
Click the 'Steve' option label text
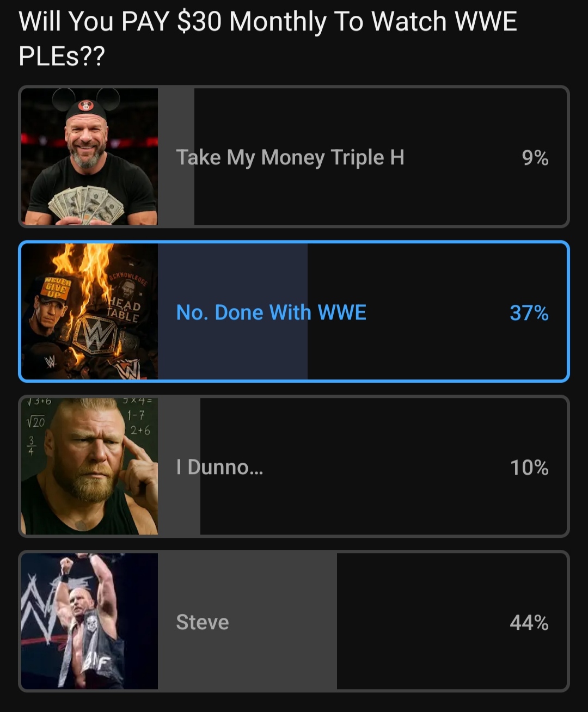click(x=203, y=622)
